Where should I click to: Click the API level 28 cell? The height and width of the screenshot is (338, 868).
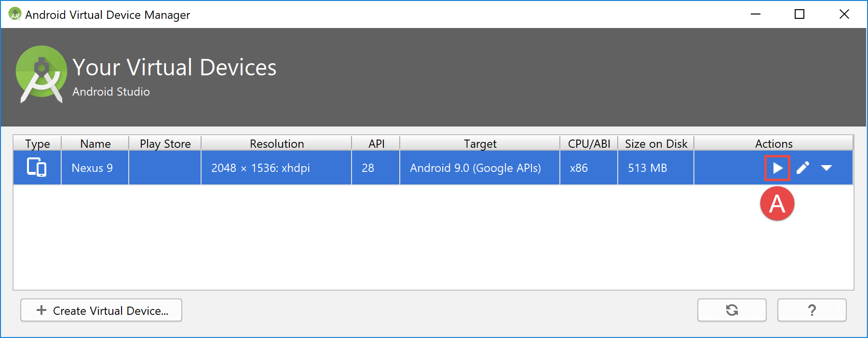[376, 168]
